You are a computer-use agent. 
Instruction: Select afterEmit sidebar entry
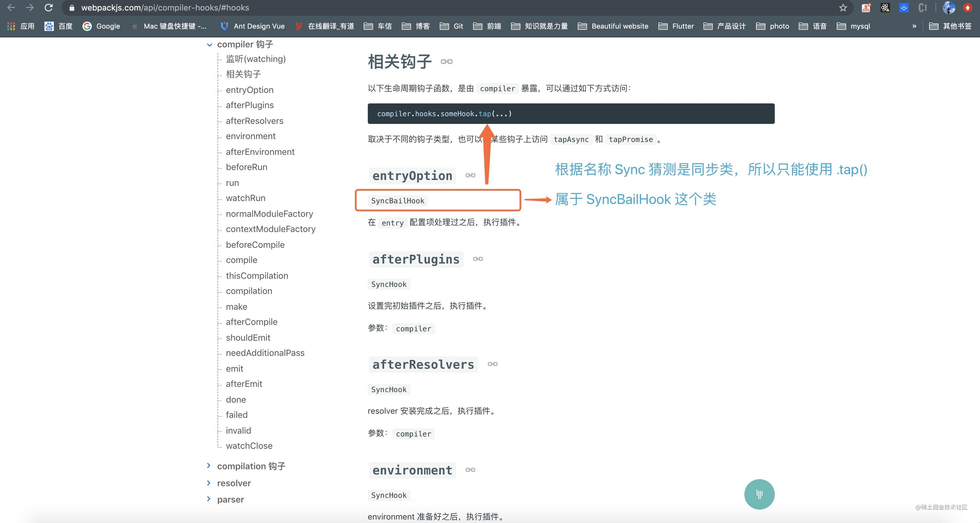click(x=244, y=384)
